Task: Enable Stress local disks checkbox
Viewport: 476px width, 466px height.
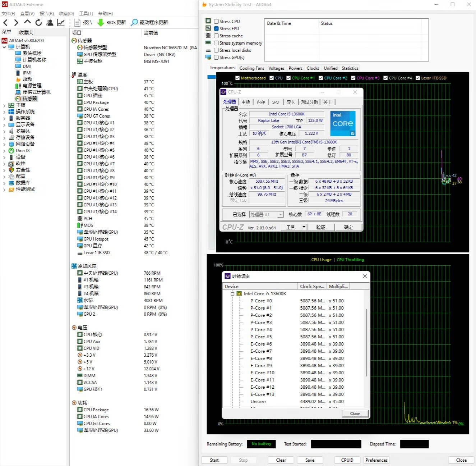Action: tap(216, 50)
